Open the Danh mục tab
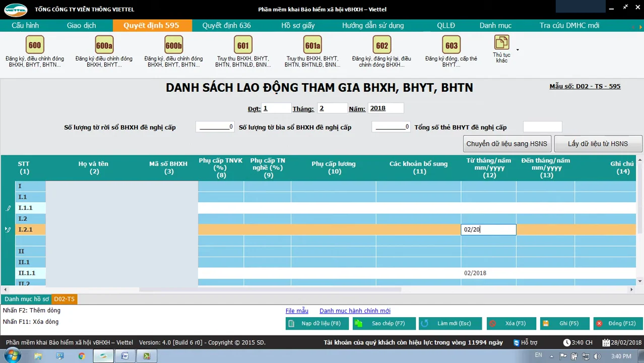 (x=495, y=25)
